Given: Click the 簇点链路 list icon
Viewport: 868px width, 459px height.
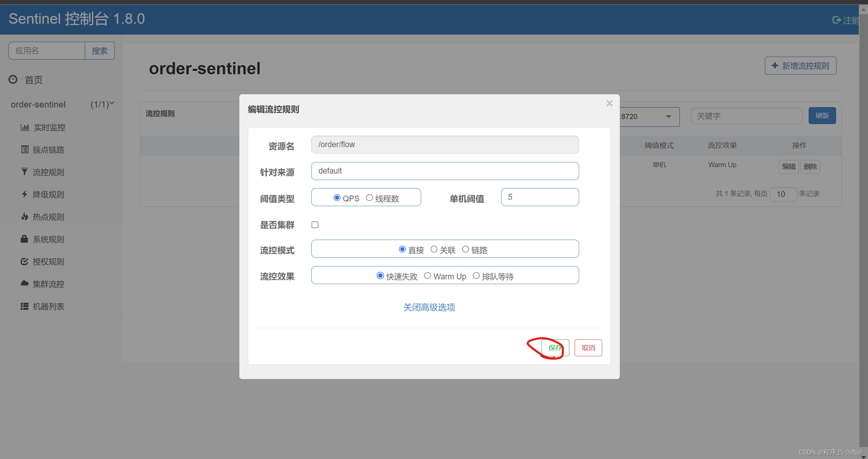Looking at the screenshot, I should (x=25, y=149).
